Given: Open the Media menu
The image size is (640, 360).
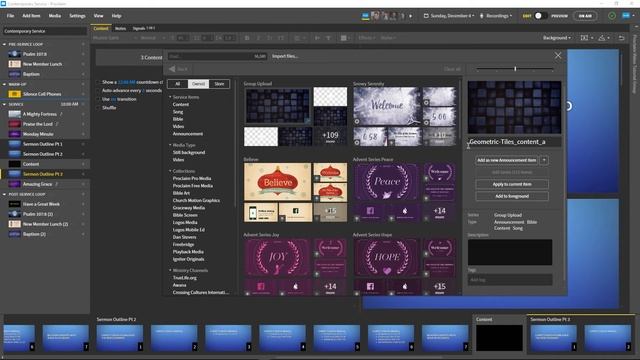Looking at the screenshot, I should pos(55,16).
